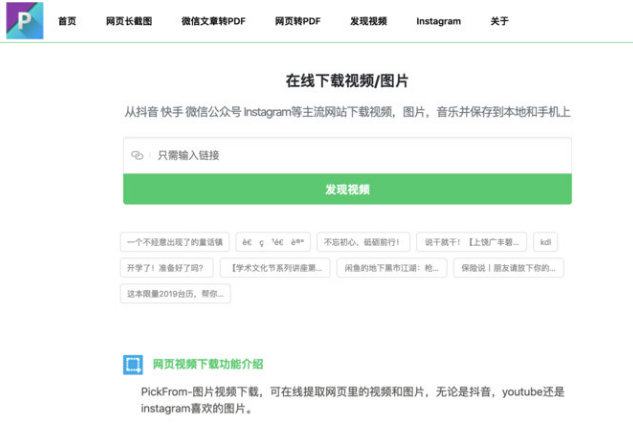Choose the 说干就干!【上饶广丰碧... tag

click(471, 242)
